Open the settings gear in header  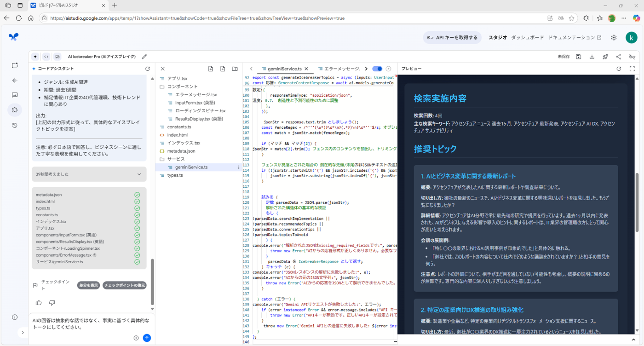coord(614,38)
